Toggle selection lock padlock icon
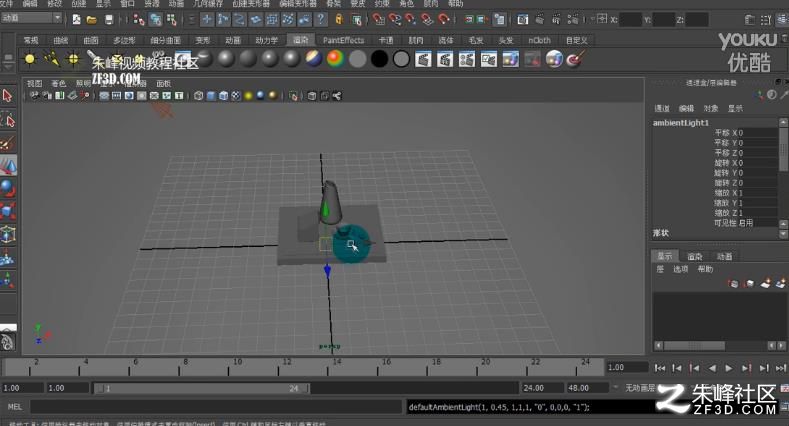 tap(339, 20)
